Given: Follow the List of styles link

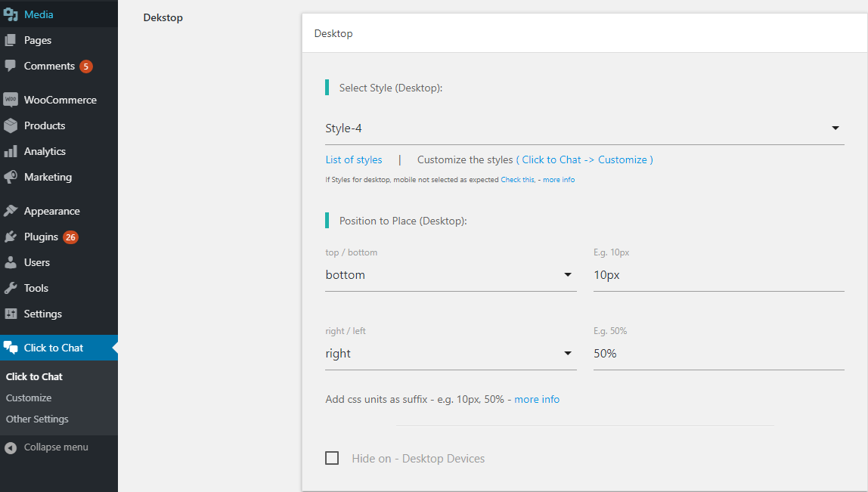Looking at the screenshot, I should 354,160.
